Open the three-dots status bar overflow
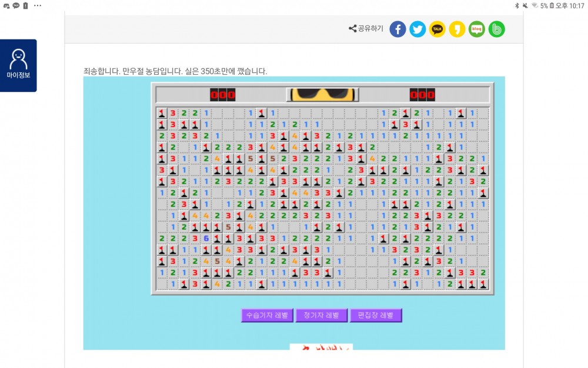Screen dimensions: 588x368 (38, 6)
